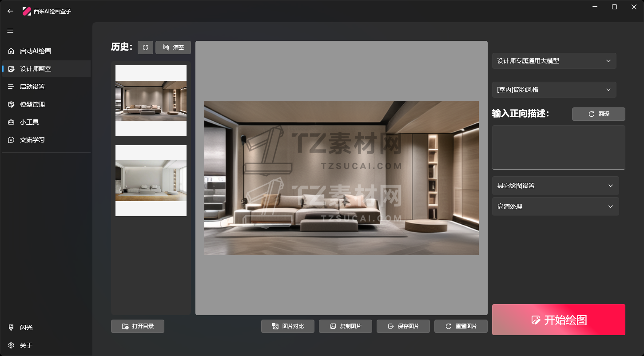This screenshot has width=644, height=356.
Task: Click the toolbox icon beside 小工具
Action: pos(11,122)
